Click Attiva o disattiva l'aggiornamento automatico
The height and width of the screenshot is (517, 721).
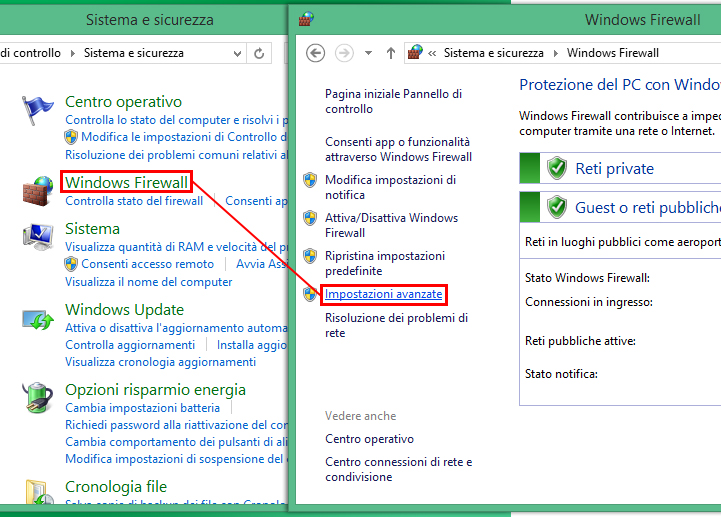click(x=177, y=328)
